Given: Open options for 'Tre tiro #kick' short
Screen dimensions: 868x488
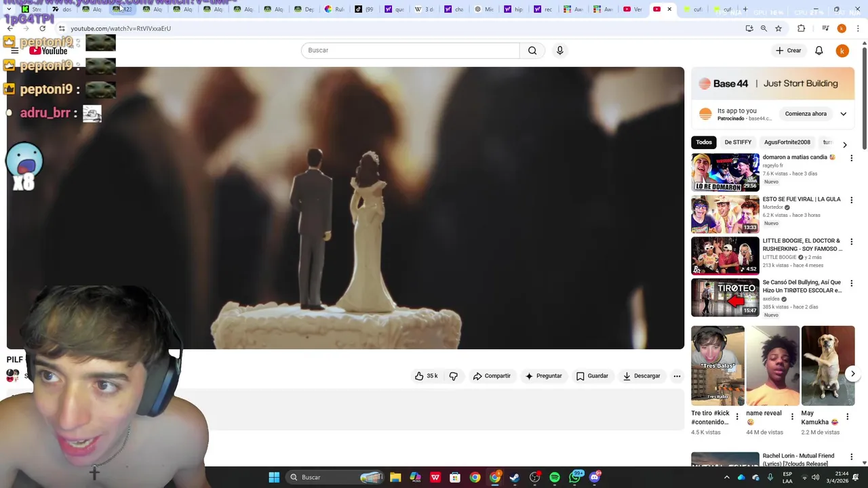Looking at the screenshot, I should (737, 417).
